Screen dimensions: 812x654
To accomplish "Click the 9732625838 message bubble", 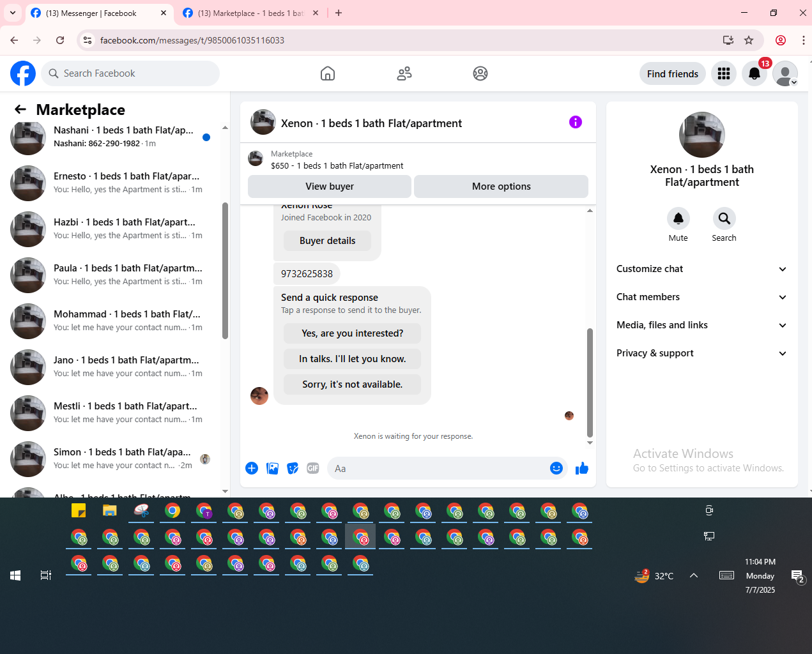I will click(x=307, y=274).
